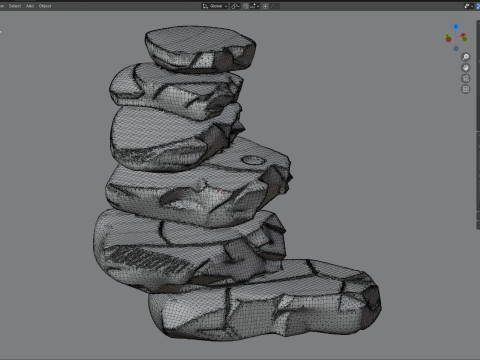480x360 pixels.
Task: Toggle snapping magnet icon
Action: coord(246,6)
